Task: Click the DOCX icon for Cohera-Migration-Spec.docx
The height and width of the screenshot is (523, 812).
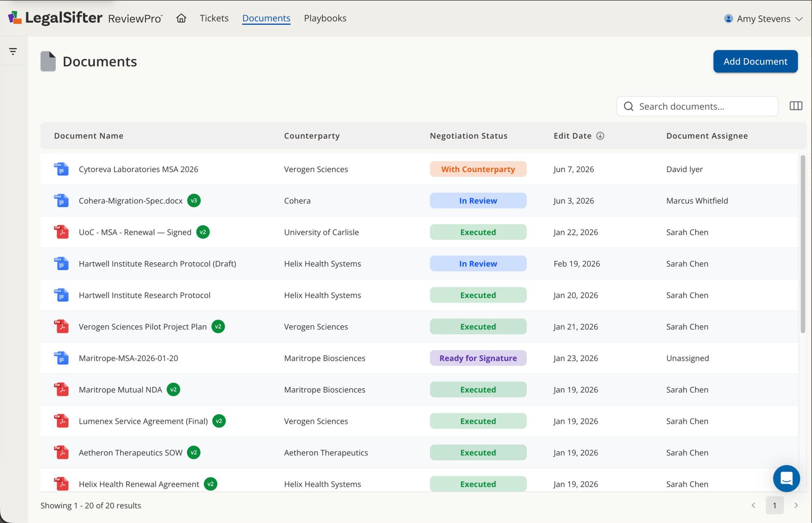Action: [61, 200]
